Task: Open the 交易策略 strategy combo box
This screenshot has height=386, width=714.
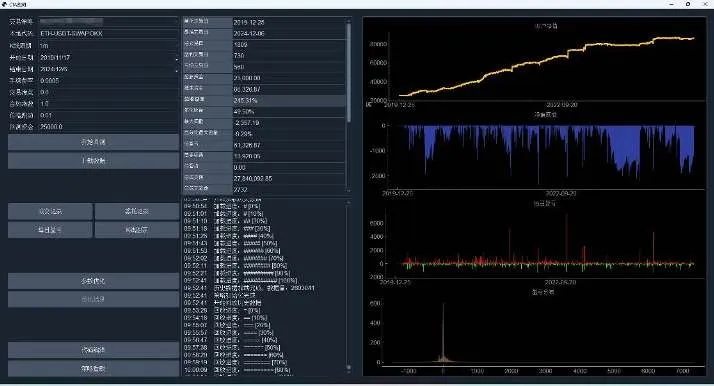Action: coord(108,21)
